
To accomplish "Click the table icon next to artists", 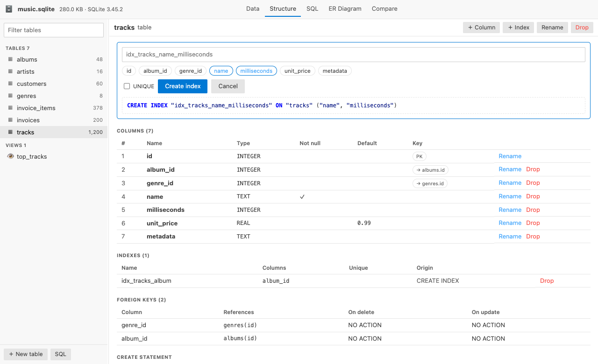I will click(x=10, y=71).
